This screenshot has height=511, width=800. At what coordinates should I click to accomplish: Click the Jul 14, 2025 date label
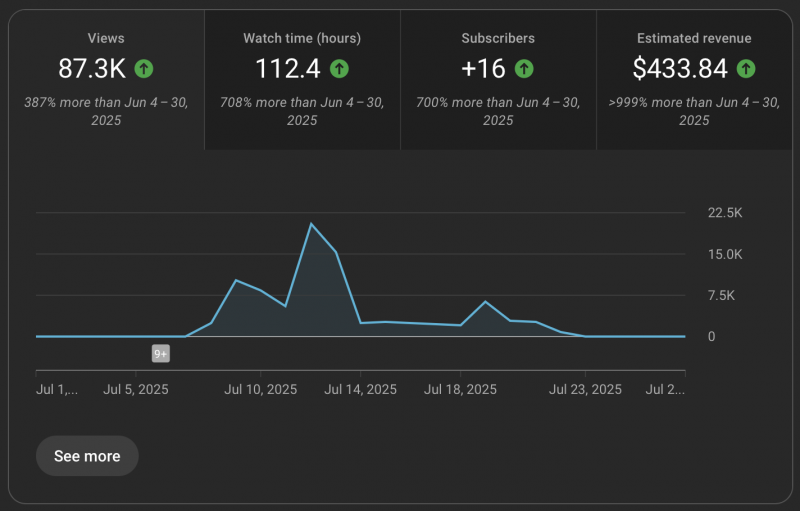point(360,389)
